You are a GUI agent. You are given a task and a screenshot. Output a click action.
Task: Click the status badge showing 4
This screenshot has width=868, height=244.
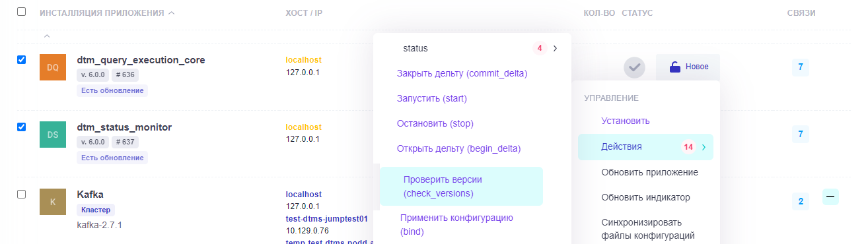(540, 48)
